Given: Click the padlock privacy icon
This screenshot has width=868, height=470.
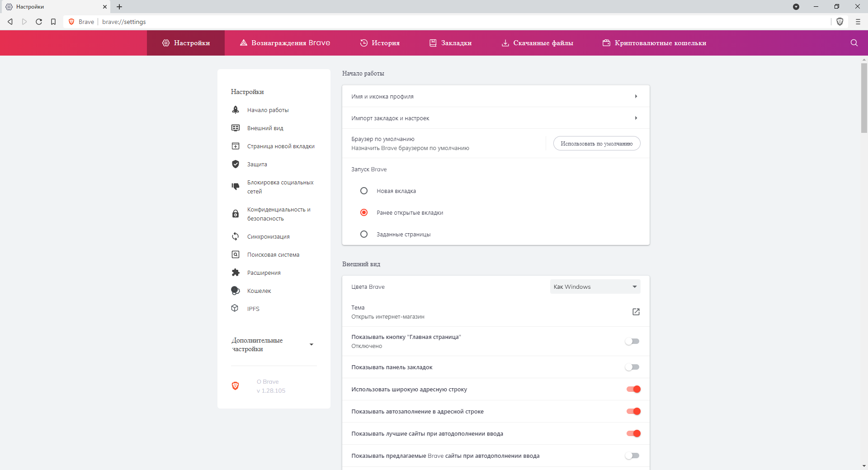Looking at the screenshot, I should point(236,214).
